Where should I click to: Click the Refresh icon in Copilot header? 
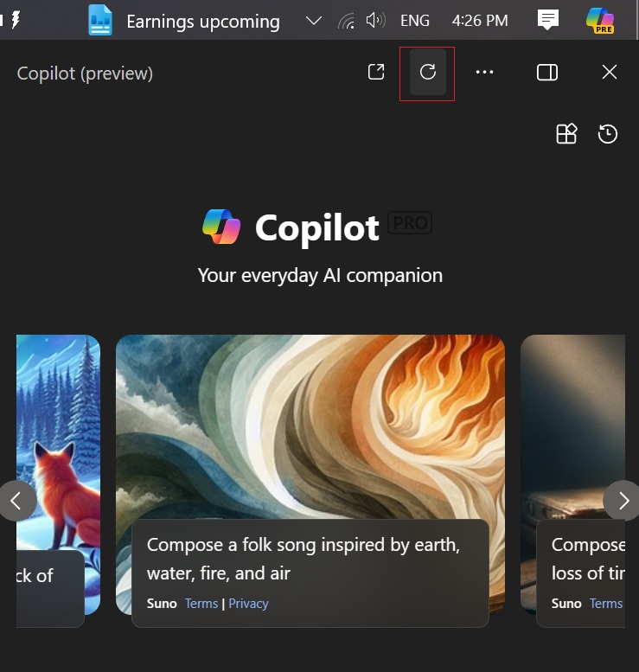coord(428,72)
